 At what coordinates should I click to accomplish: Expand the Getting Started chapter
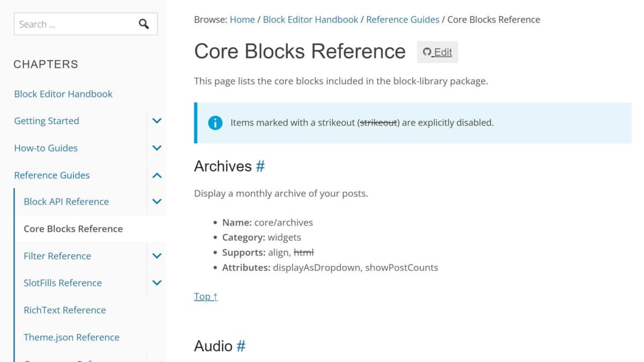click(x=157, y=121)
